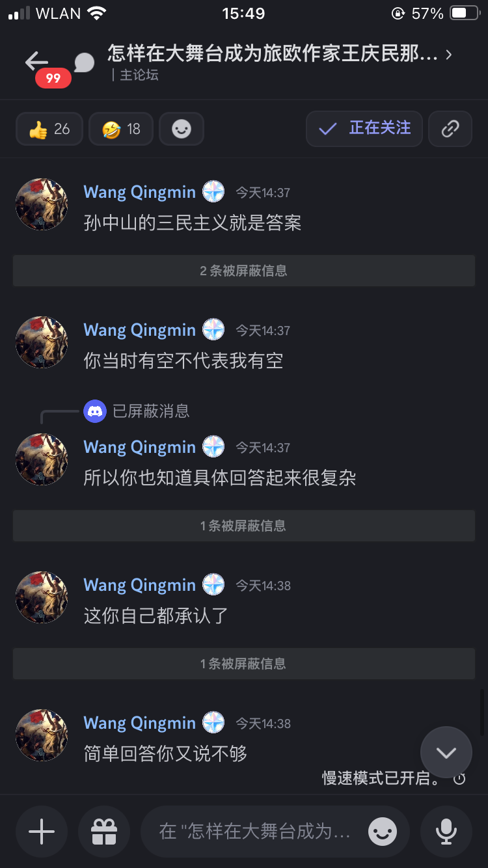The height and width of the screenshot is (868, 488).
Task: Open the add reaction smiley button
Action: click(x=182, y=129)
